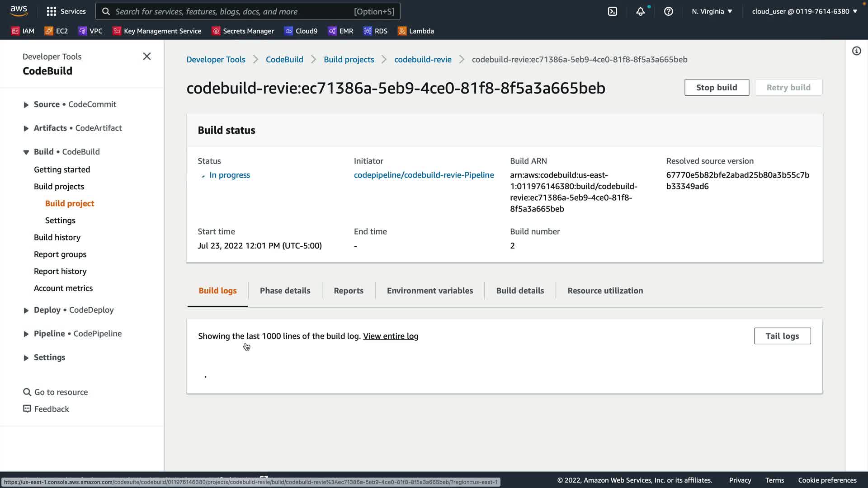Open the Secrets Manager shortcut
This screenshot has height=488, width=868.
tap(243, 31)
